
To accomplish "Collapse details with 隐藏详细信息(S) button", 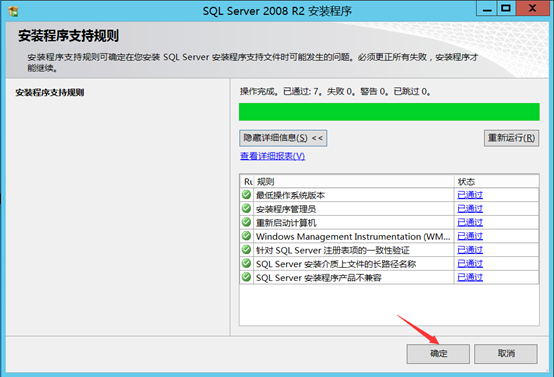I will (x=283, y=138).
